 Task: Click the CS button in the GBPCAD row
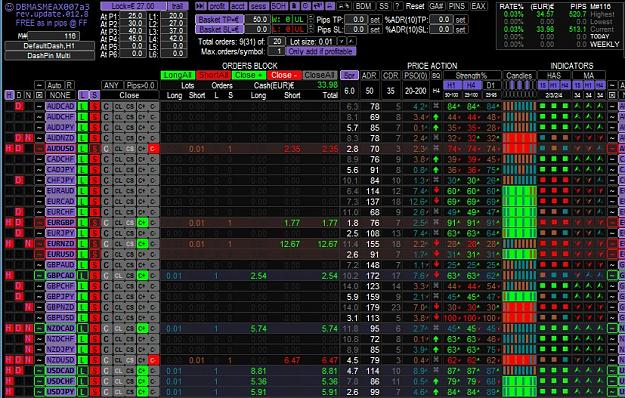130,275
